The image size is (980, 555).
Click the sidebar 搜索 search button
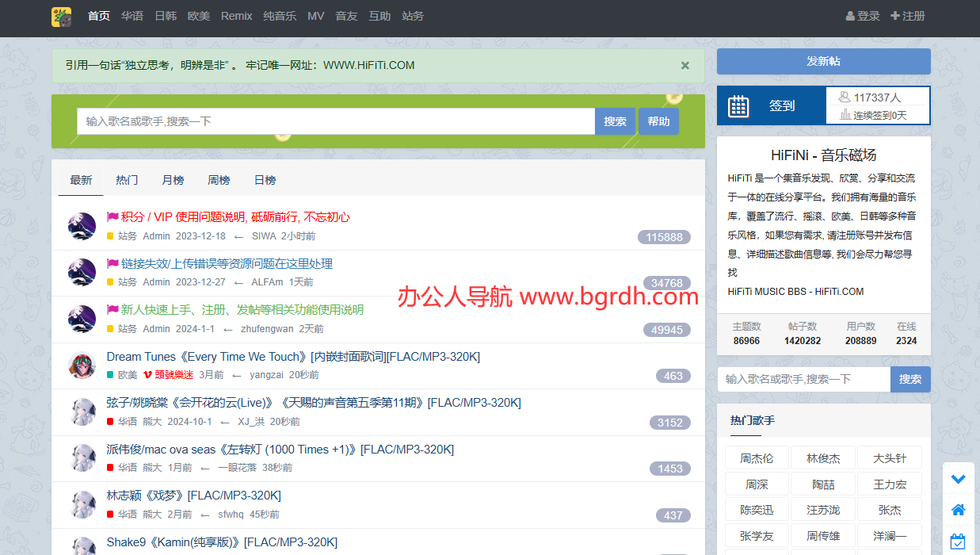pos(909,379)
